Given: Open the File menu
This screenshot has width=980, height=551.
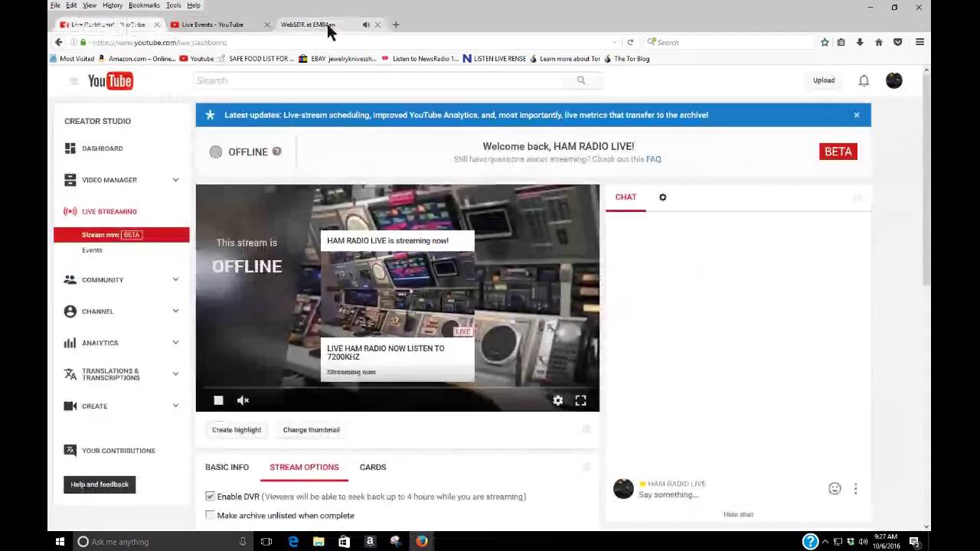Looking at the screenshot, I should pyautogui.click(x=55, y=5).
